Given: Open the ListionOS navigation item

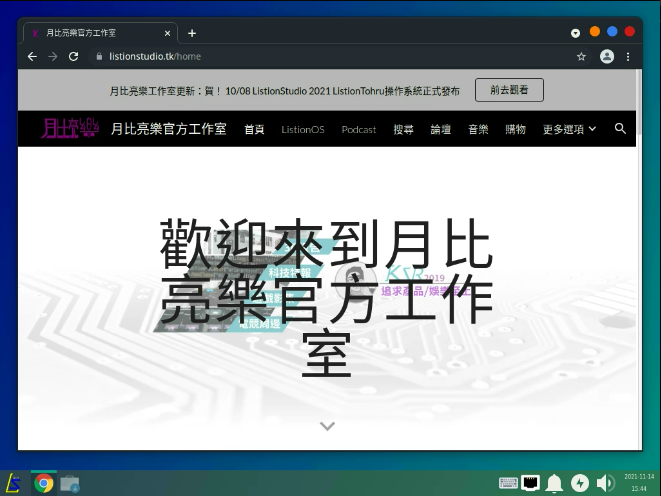Looking at the screenshot, I should [x=303, y=129].
